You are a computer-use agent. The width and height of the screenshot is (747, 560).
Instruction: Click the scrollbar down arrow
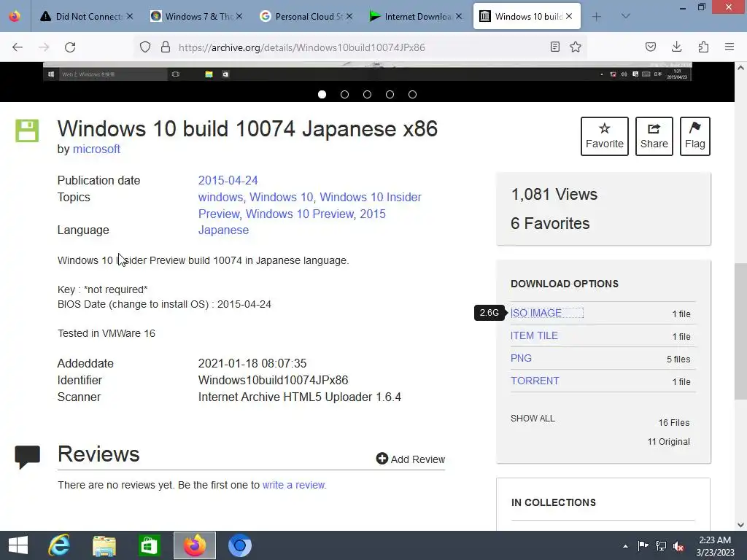pos(740,525)
